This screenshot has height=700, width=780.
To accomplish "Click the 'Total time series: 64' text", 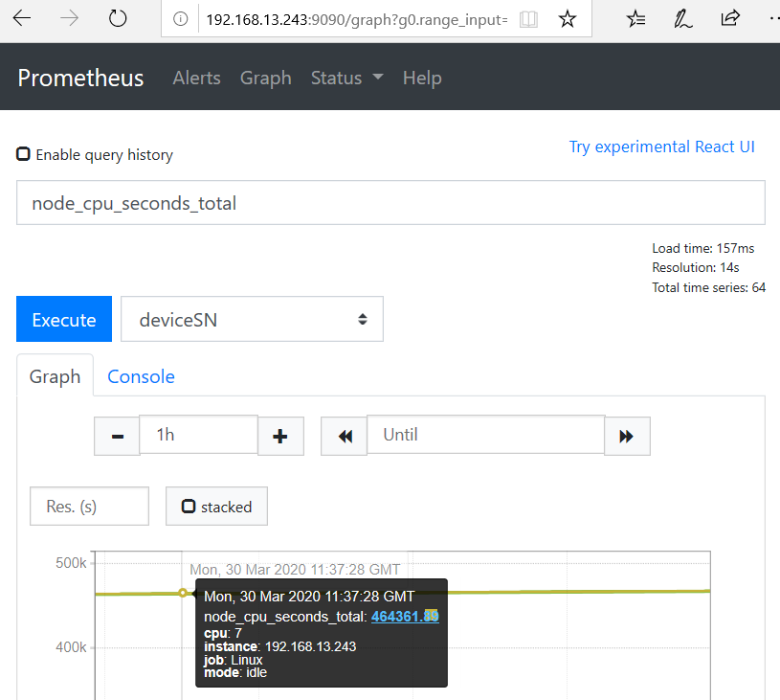I will coord(709,287).
